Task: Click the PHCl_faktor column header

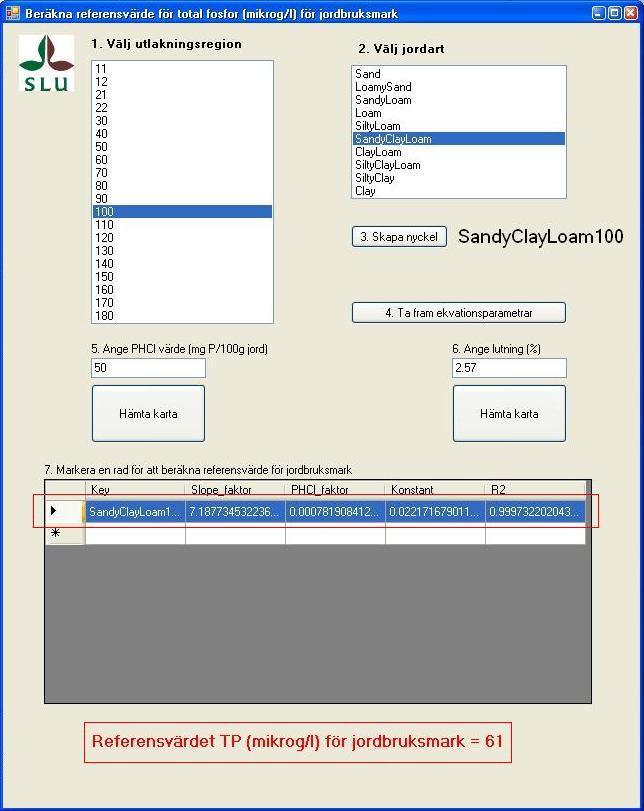Action: pyautogui.click(x=335, y=489)
